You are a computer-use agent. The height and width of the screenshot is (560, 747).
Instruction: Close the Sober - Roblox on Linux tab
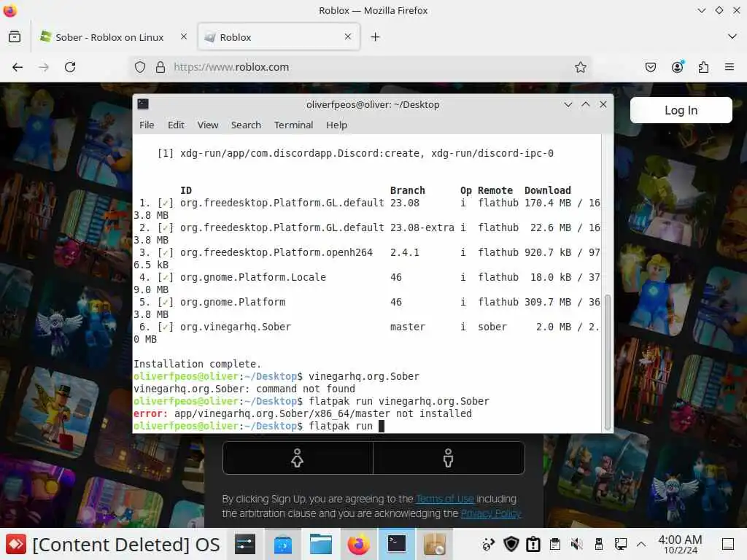pyautogui.click(x=184, y=36)
